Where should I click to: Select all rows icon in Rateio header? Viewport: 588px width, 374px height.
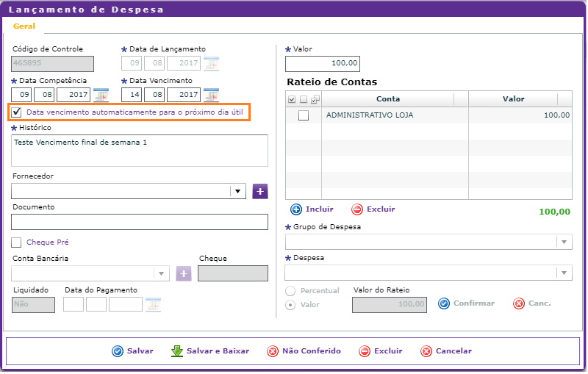click(x=293, y=99)
